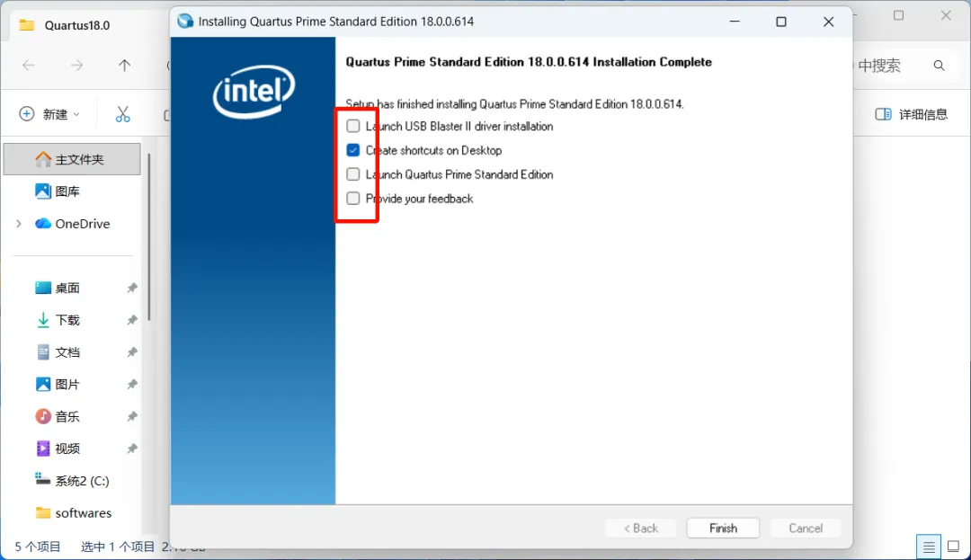Minimize the Quartus installer window
The height and width of the screenshot is (560, 971).
click(735, 22)
